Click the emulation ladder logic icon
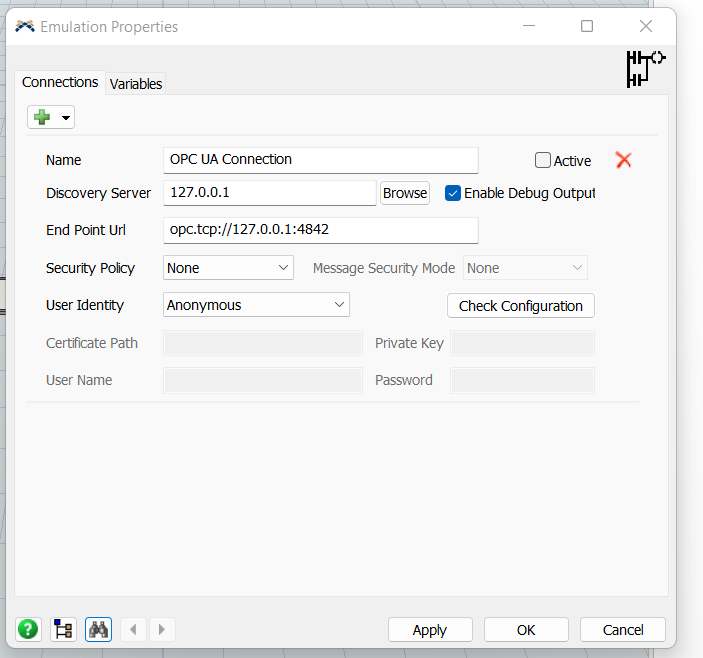This screenshot has width=703, height=658. [x=644, y=68]
